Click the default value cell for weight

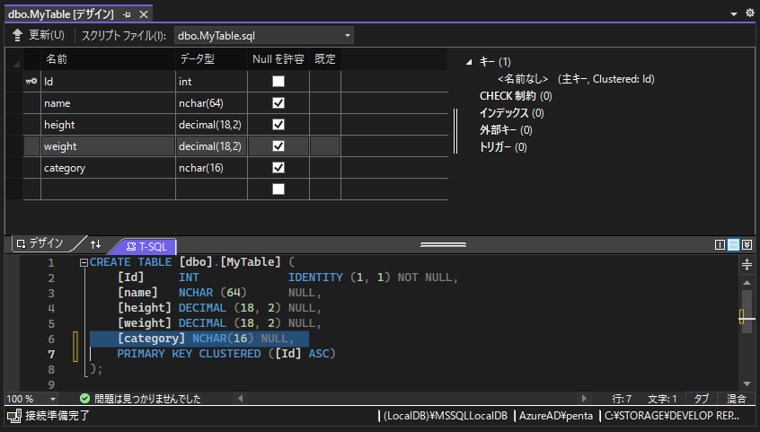tap(325, 146)
